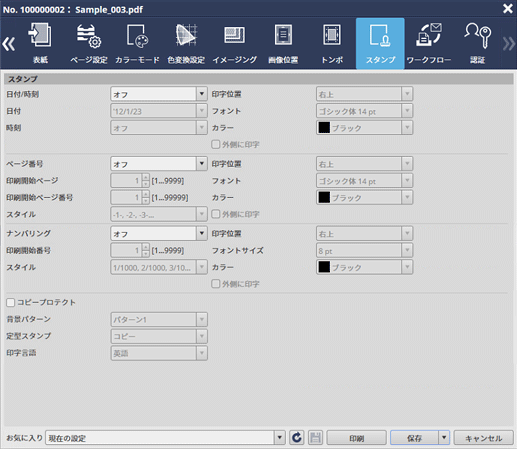The height and width of the screenshot is (449, 517).
Task: Open the page number 印字位置 dropdown
Action: [x=364, y=164]
